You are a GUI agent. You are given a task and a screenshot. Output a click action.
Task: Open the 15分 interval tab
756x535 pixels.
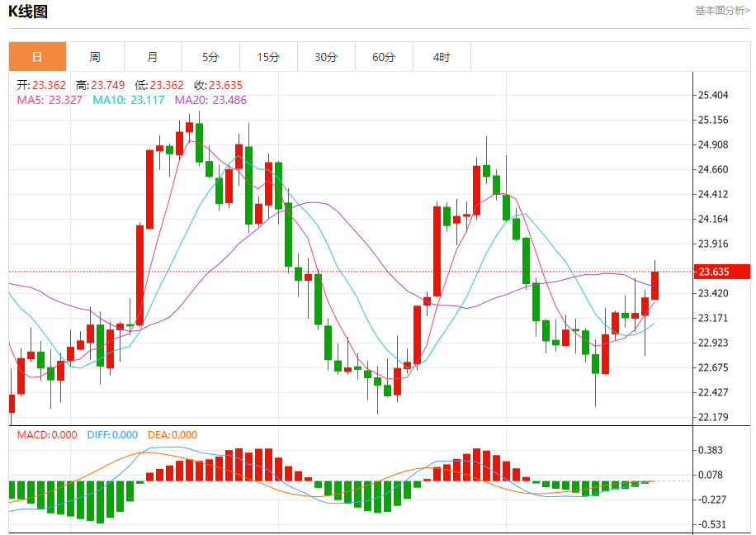tap(268, 57)
